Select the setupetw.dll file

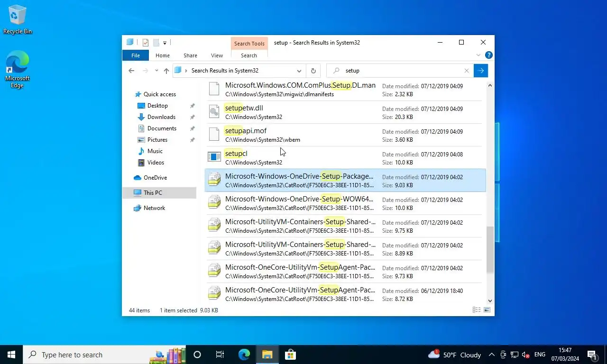pyautogui.click(x=345, y=112)
